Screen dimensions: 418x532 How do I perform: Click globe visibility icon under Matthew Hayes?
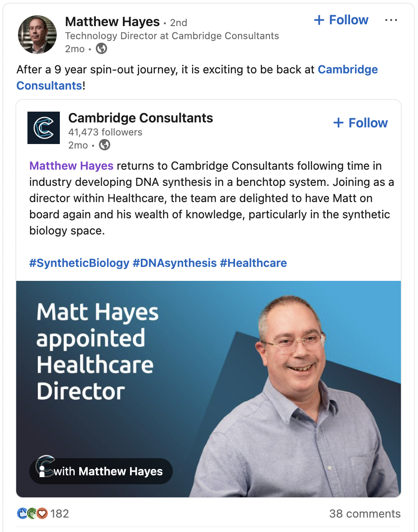pyautogui.click(x=101, y=49)
